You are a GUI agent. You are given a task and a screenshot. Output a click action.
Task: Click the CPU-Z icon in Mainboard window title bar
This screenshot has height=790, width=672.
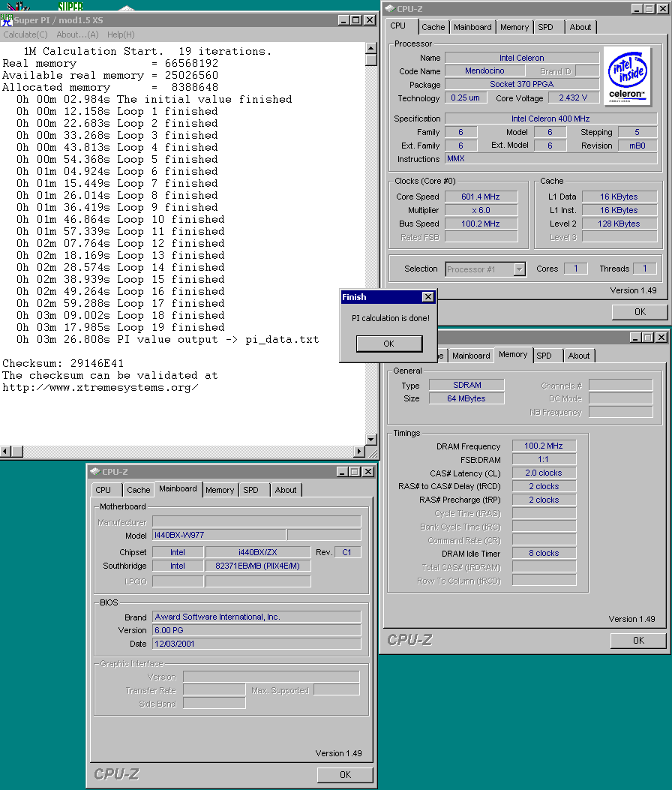(94, 472)
